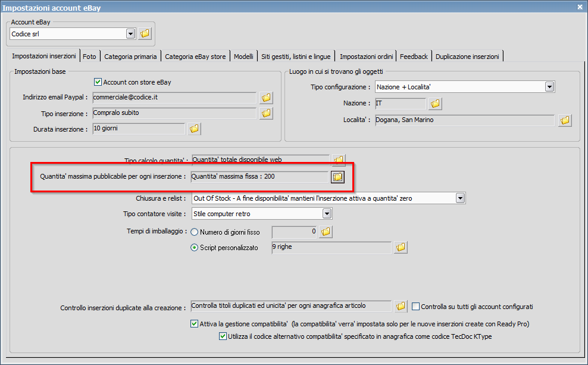The image size is (588, 365).
Task: Open Siti gestiti, listini e lingue tab
Action: [x=296, y=57]
